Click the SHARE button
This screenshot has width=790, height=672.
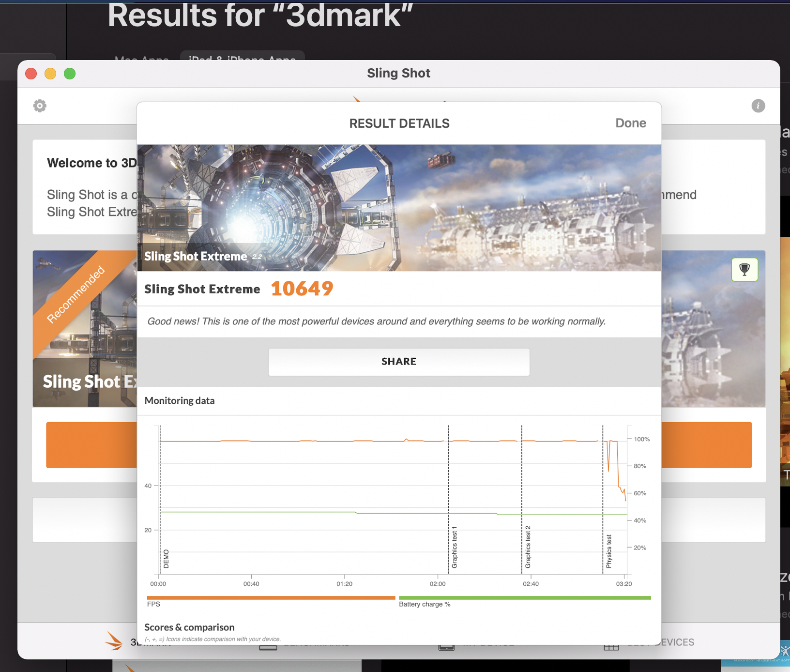399,362
